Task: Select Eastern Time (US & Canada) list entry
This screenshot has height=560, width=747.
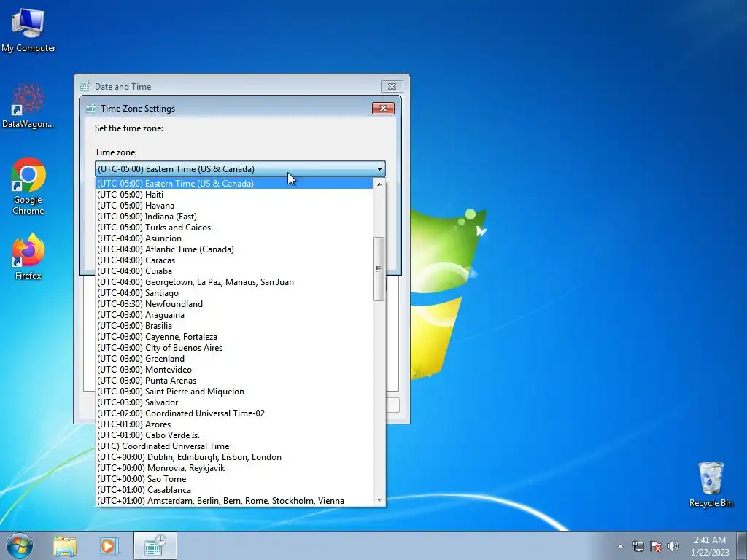Action: click(234, 183)
